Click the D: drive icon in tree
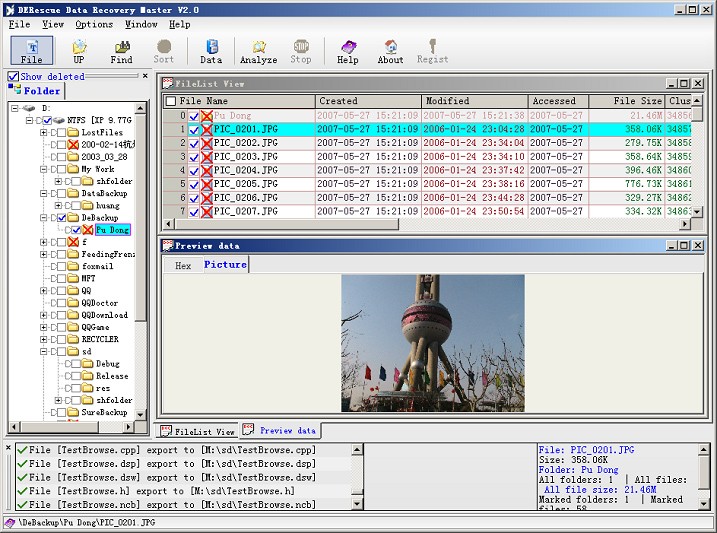The width and height of the screenshot is (717, 533). point(29,108)
